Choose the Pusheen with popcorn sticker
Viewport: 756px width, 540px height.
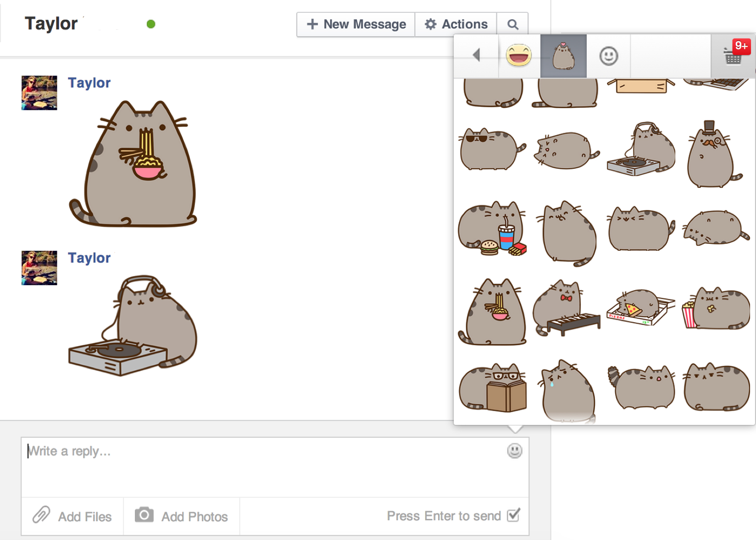[x=715, y=309]
